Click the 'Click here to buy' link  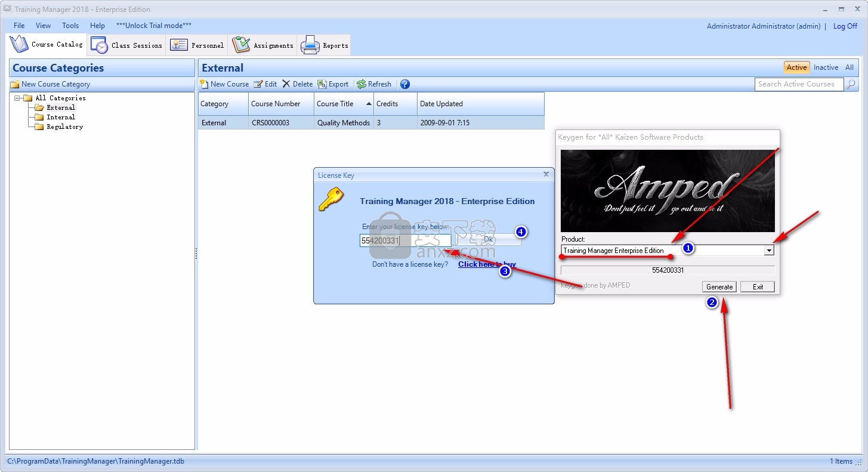(487, 264)
